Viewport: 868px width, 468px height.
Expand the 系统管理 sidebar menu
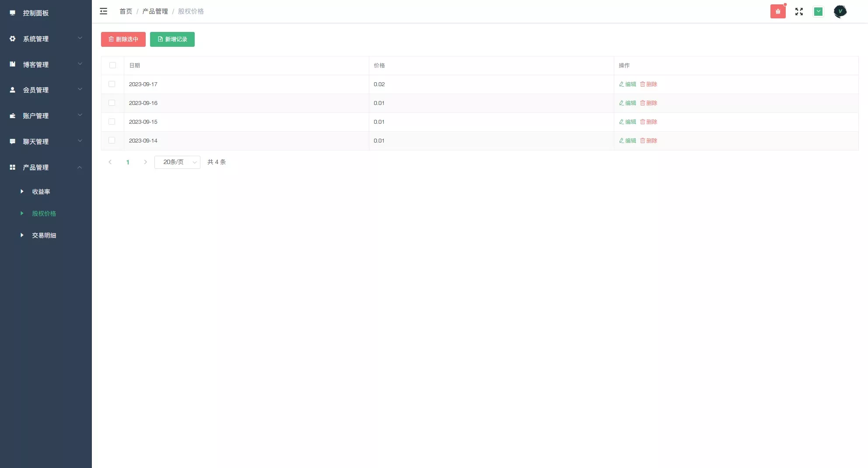[x=46, y=39]
